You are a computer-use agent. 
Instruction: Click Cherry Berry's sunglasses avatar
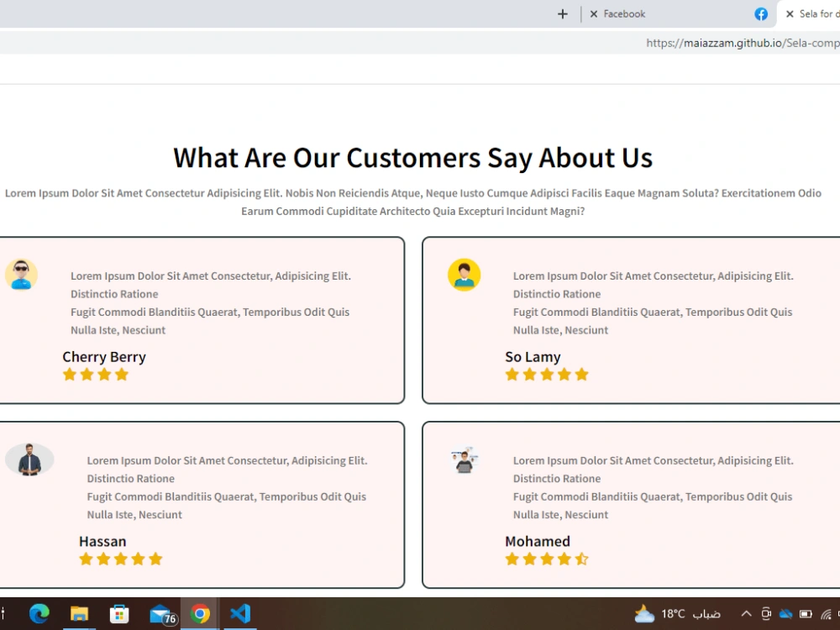click(22, 275)
